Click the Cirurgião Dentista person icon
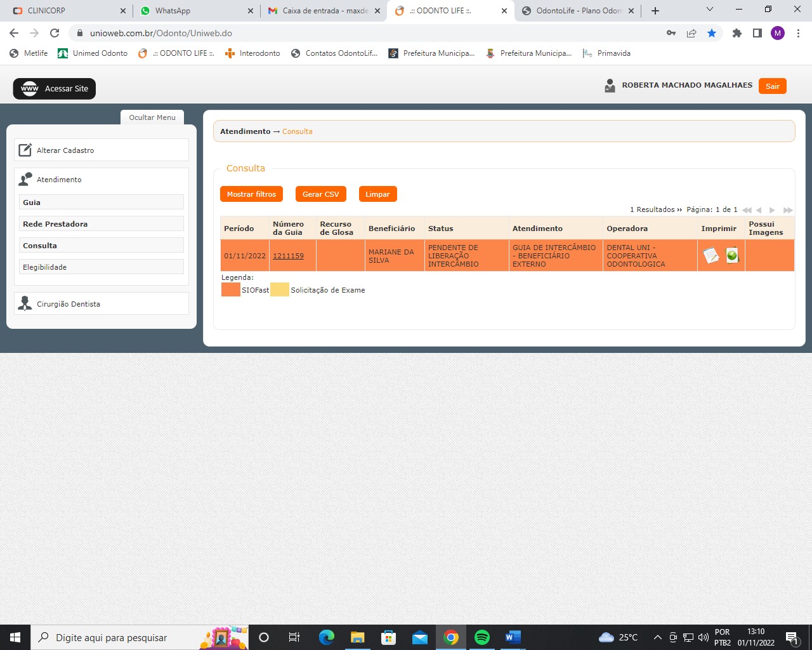The height and width of the screenshot is (650, 812). click(x=25, y=304)
